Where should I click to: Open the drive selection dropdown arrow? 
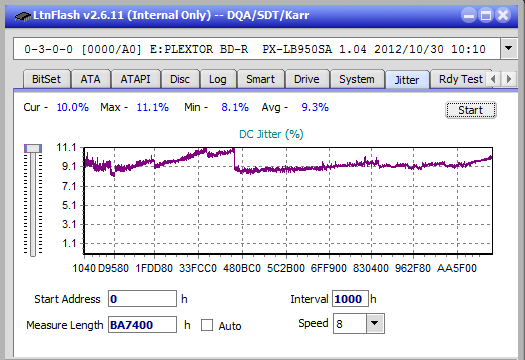(x=509, y=49)
